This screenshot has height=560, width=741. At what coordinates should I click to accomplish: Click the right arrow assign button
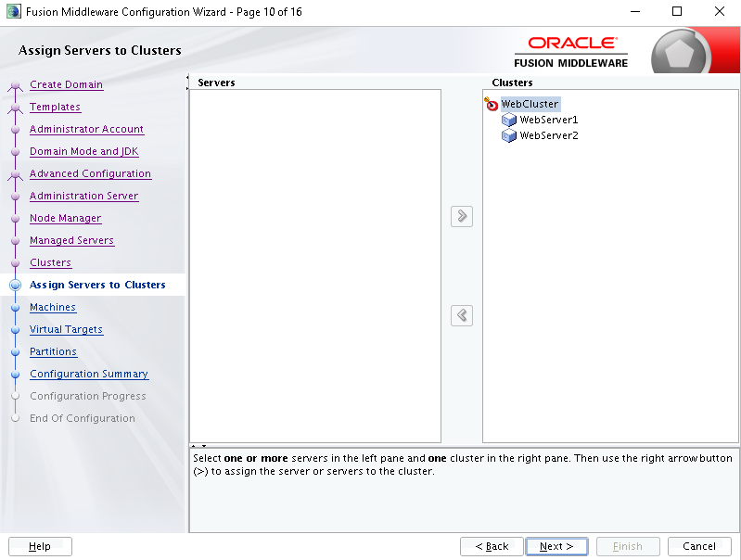click(x=462, y=216)
